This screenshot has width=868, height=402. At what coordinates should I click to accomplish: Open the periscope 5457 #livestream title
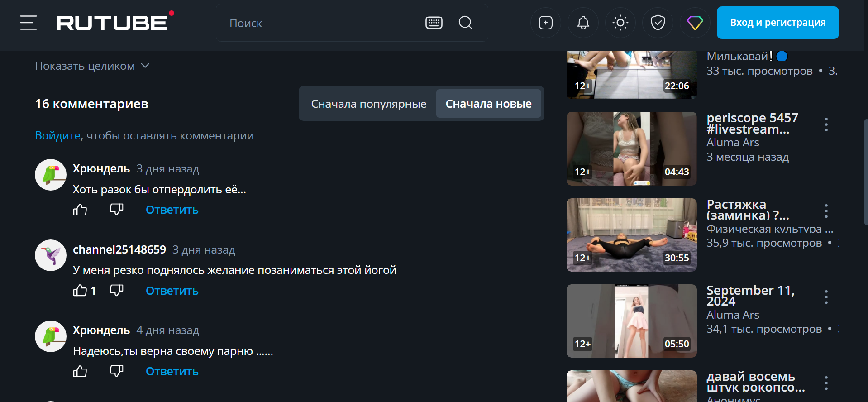point(752,124)
